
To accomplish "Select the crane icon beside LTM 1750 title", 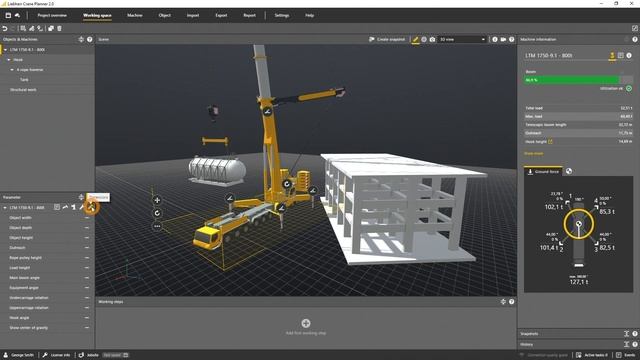I will tap(612, 56).
